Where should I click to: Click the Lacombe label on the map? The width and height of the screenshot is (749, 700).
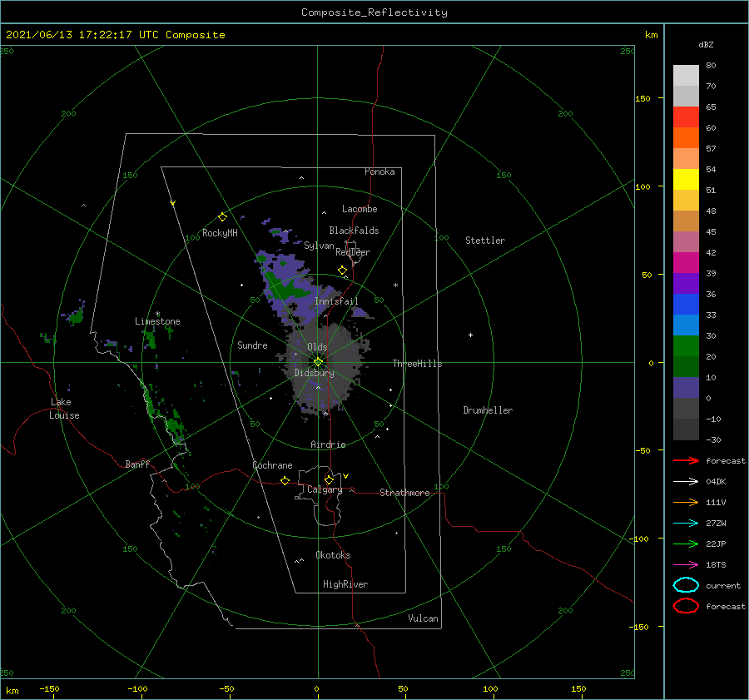pos(360,209)
